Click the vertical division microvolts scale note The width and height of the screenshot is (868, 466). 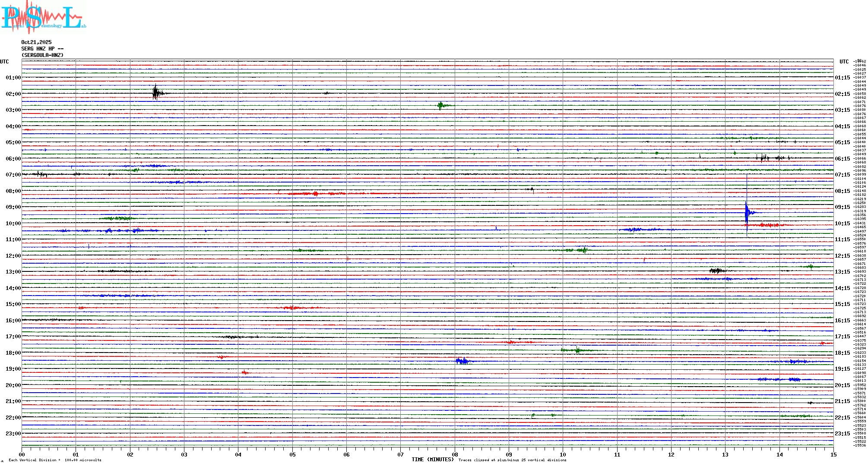coord(55,460)
